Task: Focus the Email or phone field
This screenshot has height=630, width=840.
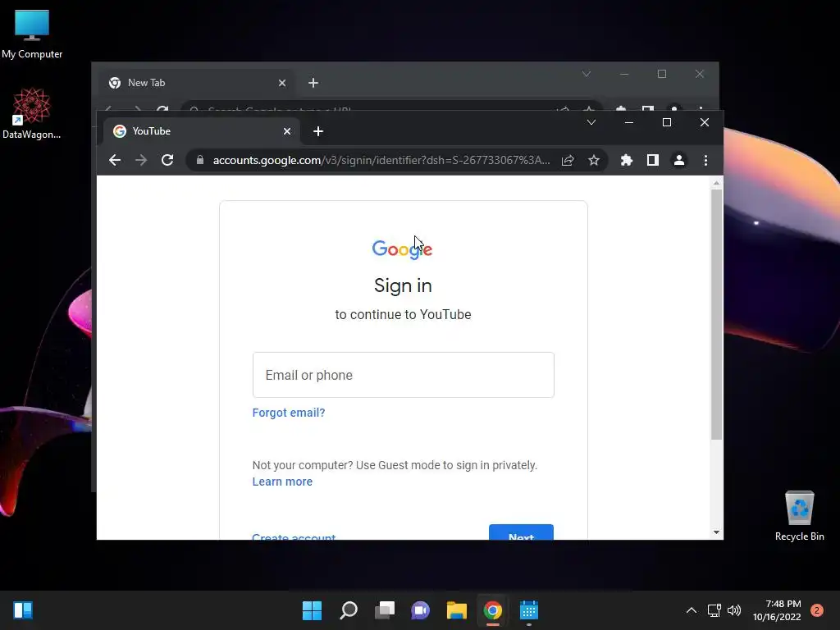Action: [404, 375]
